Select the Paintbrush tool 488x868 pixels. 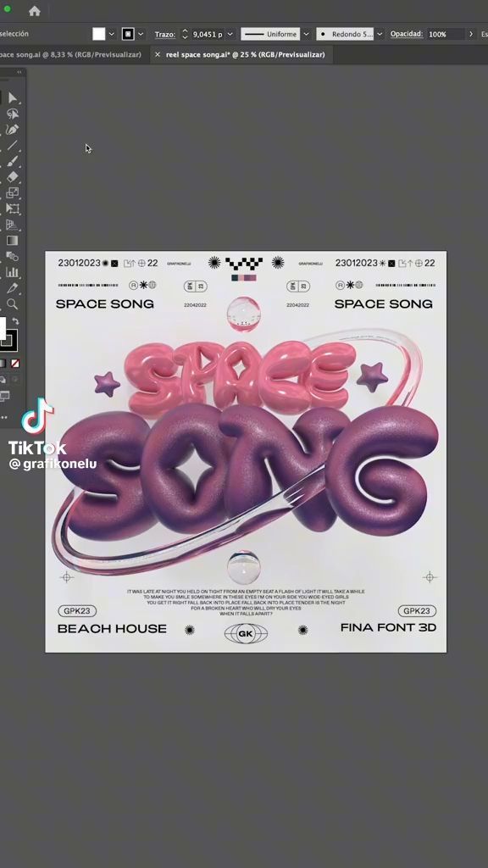click(x=12, y=161)
